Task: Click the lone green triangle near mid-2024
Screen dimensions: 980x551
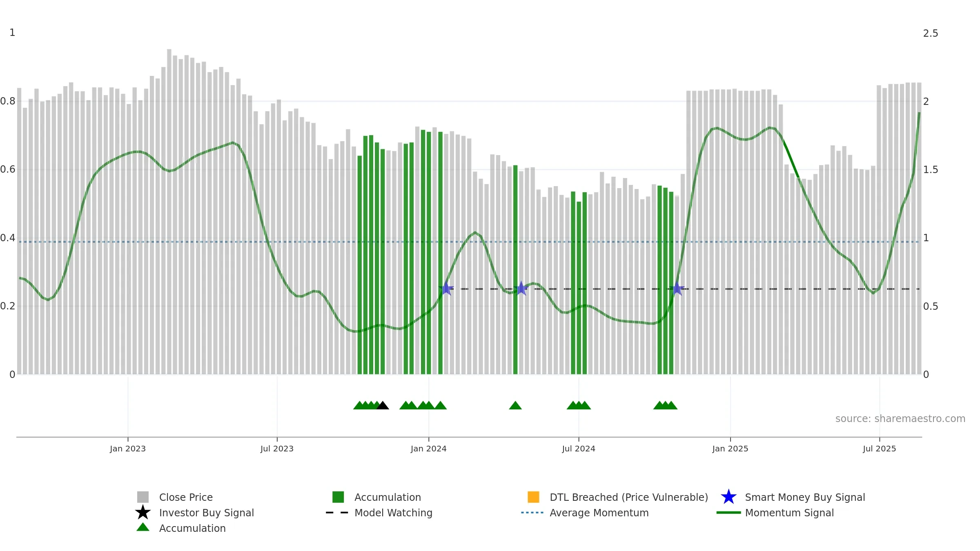Action: tap(515, 405)
